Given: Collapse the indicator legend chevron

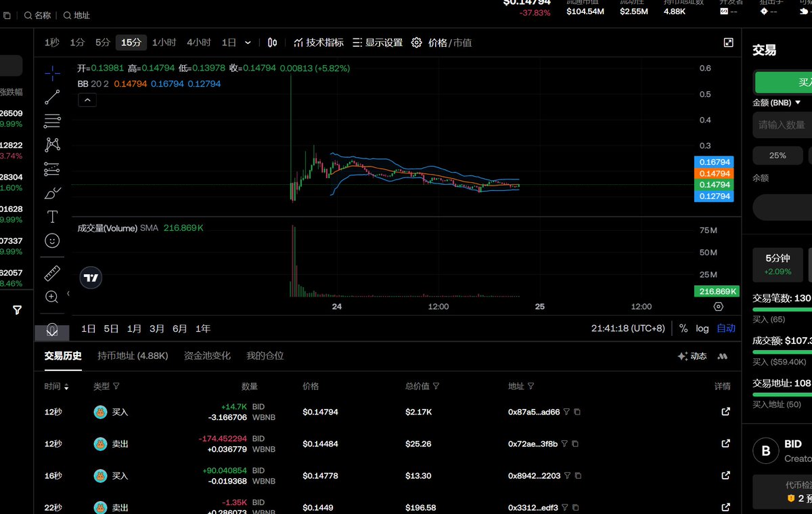Looking at the screenshot, I should point(87,99).
